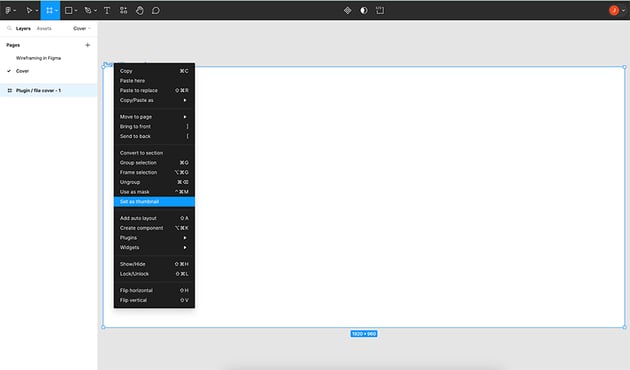
Task: Toggle the mask contrast toolbar icon
Action: tap(364, 10)
